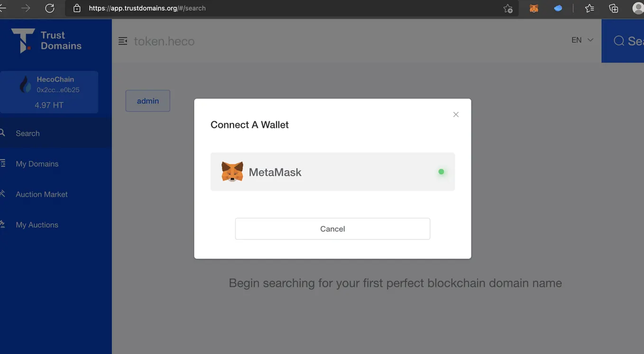Image resolution: width=644 pixels, height=354 pixels.
Task: Click the HecoChain wallet balance card
Action: (x=49, y=91)
